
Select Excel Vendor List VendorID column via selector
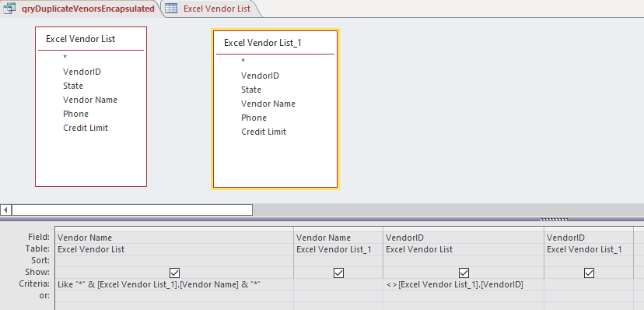pos(464,229)
